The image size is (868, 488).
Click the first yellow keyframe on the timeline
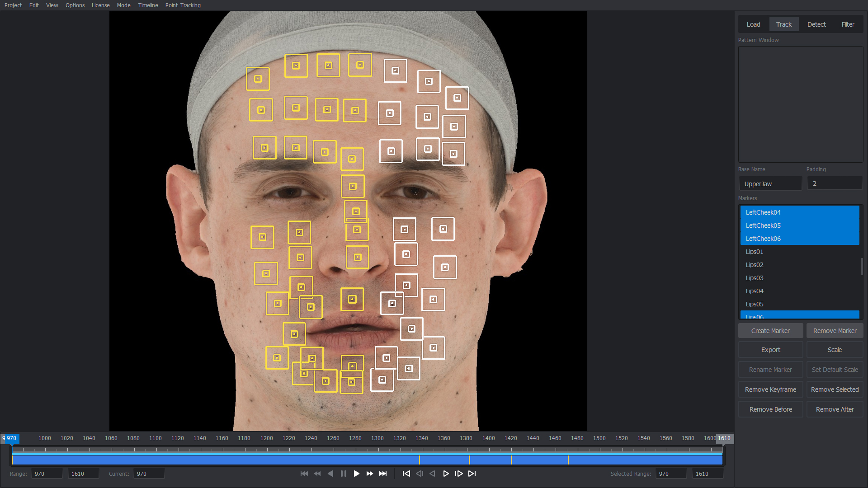click(x=420, y=460)
